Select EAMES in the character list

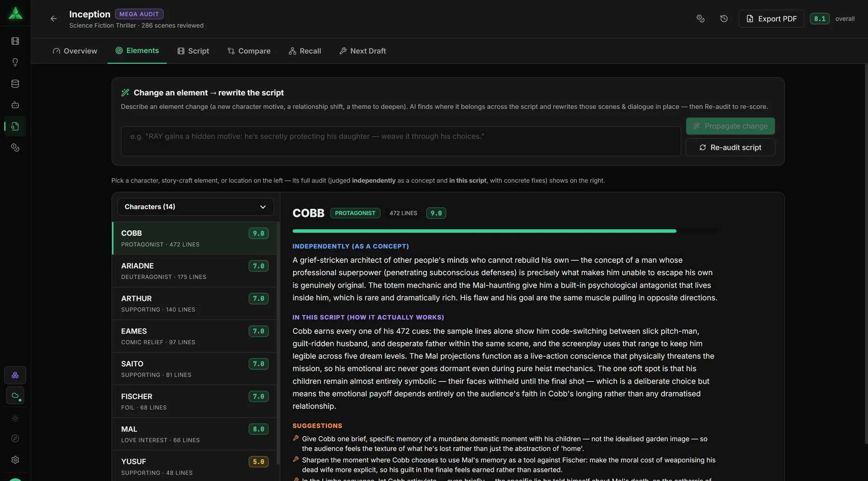(x=195, y=336)
